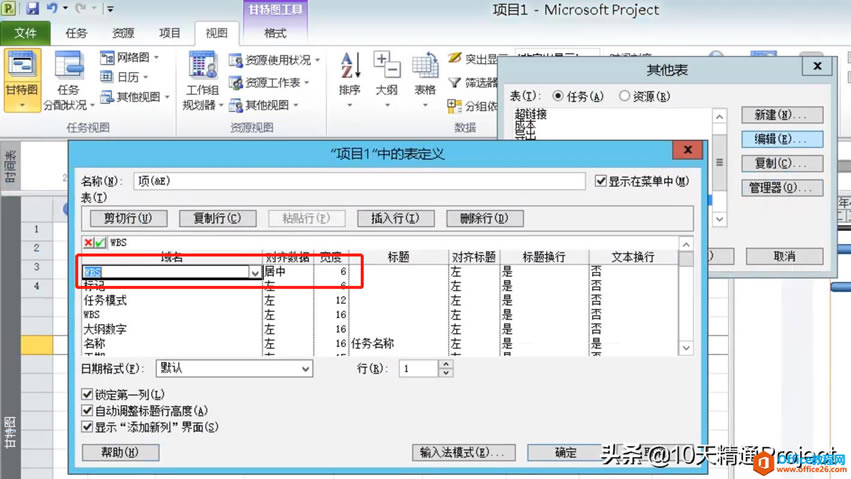
Task: Expand the 资源工作表 dropdown arrow
Action: pos(307,83)
